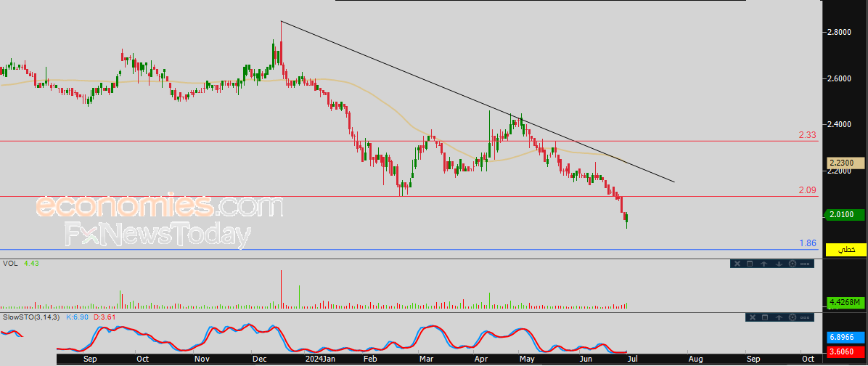Select the red 2.33 horizontal line
Viewport: 868px width, 366px height.
409,141
